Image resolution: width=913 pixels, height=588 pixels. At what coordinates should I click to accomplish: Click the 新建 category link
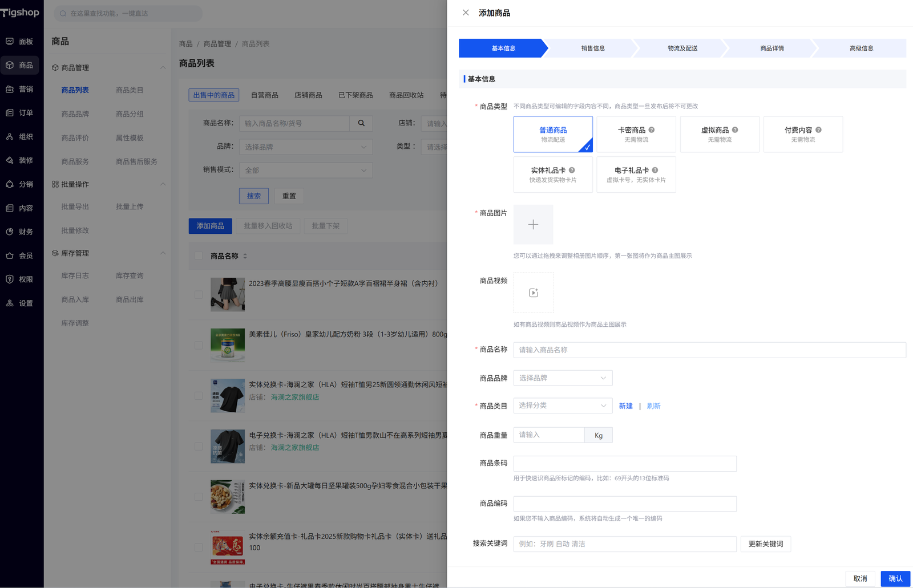point(625,406)
